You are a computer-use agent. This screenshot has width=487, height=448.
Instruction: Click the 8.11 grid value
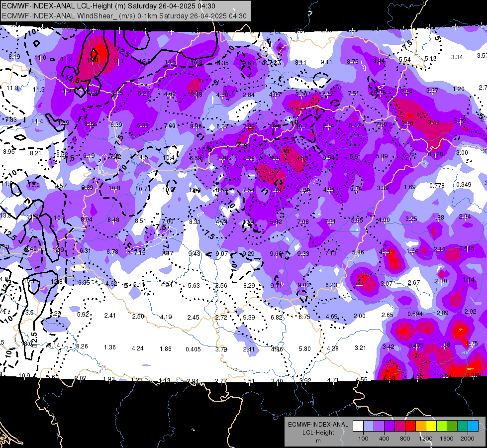[300, 63]
